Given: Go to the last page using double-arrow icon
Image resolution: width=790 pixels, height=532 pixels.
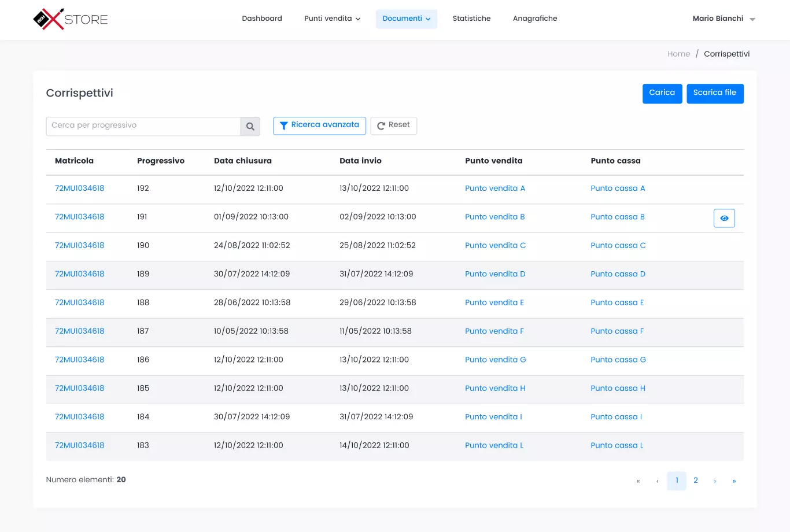Looking at the screenshot, I should point(734,481).
